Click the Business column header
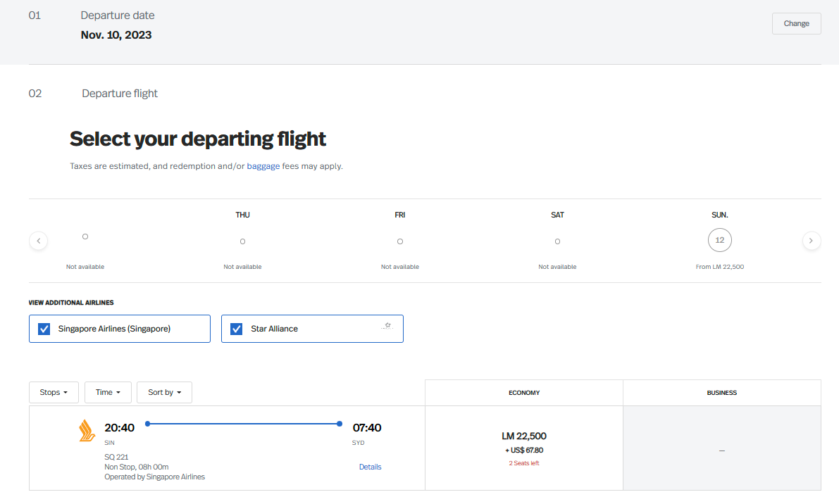 point(721,393)
